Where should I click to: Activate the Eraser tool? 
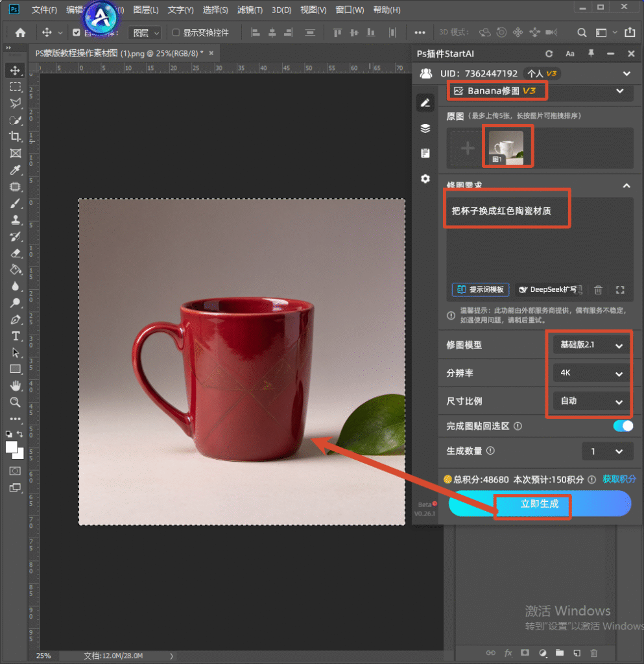[x=16, y=254]
